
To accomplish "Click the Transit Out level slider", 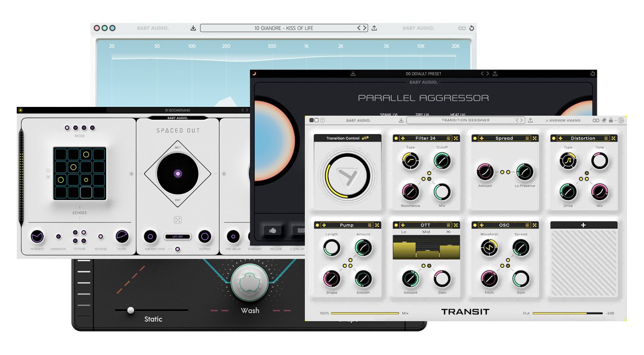I will 567,313.
